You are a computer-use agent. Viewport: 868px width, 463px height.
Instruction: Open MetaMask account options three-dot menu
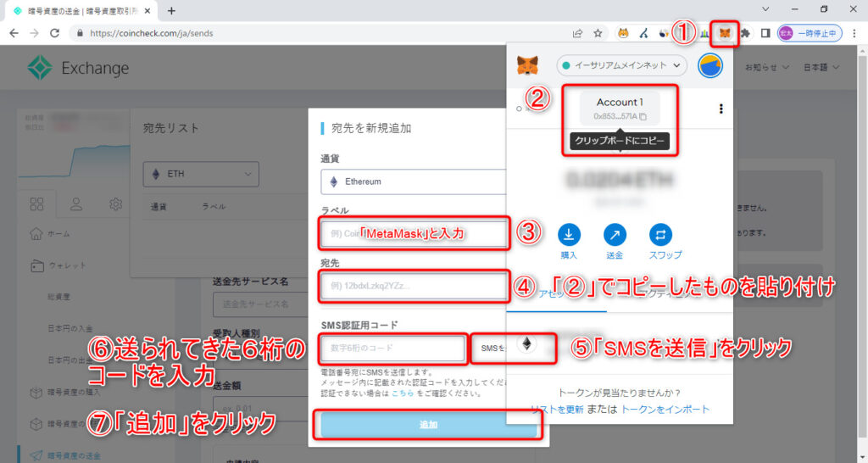tap(721, 109)
